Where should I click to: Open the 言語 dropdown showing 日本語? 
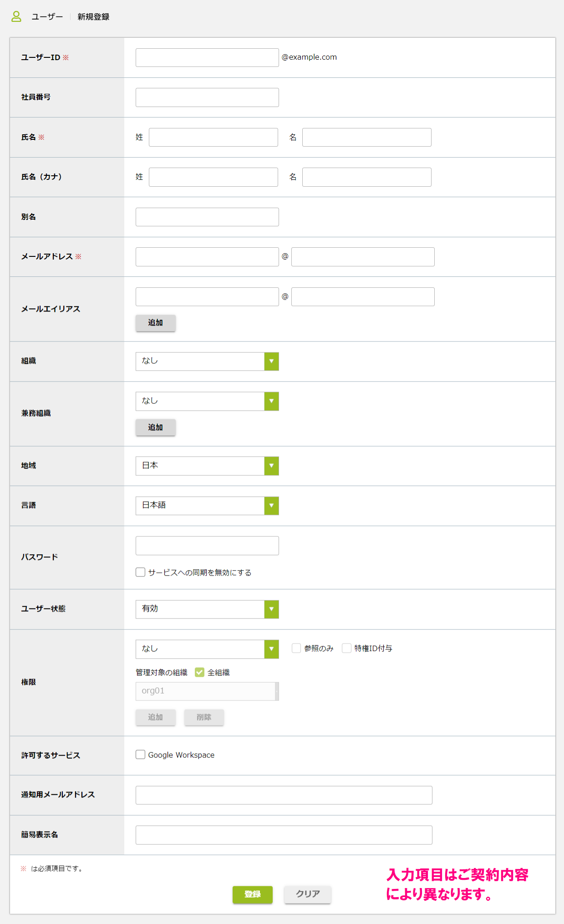pos(207,505)
